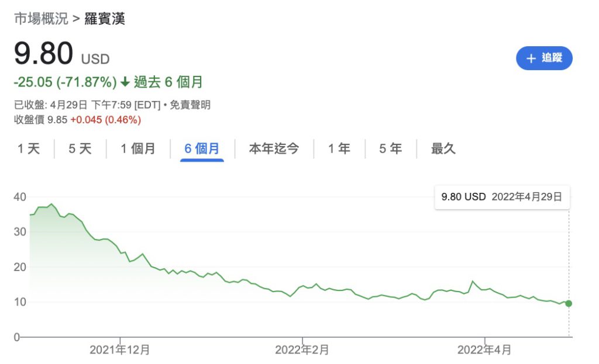Select the 5 天 range tab
Screen dimensions: 599x364
pyautogui.click(x=80, y=149)
